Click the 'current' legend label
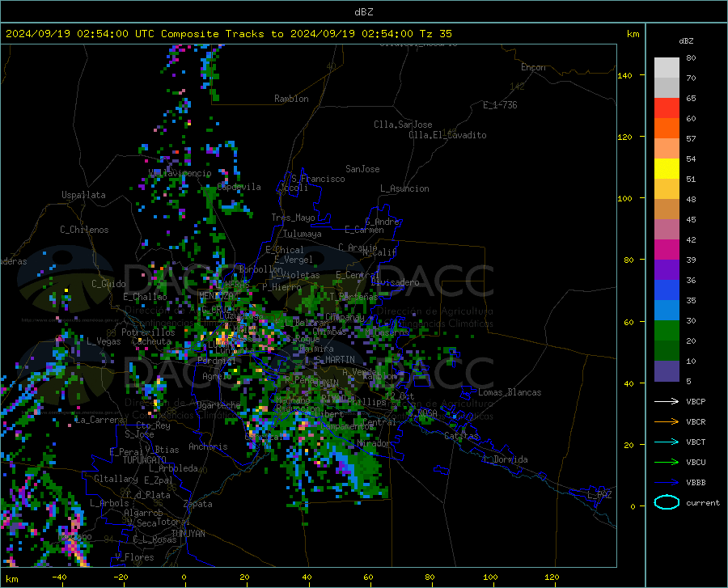The height and width of the screenshot is (588, 728). coord(703,502)
